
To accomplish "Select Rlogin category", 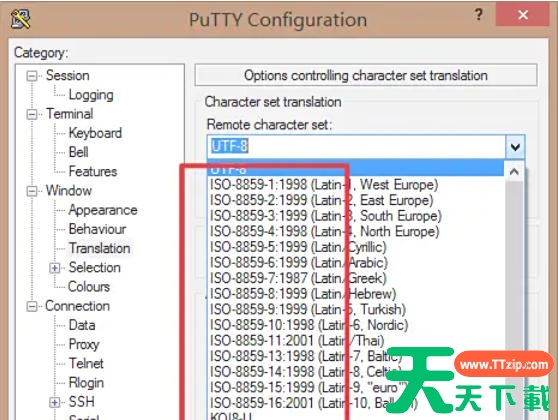I will coord(86,383).
